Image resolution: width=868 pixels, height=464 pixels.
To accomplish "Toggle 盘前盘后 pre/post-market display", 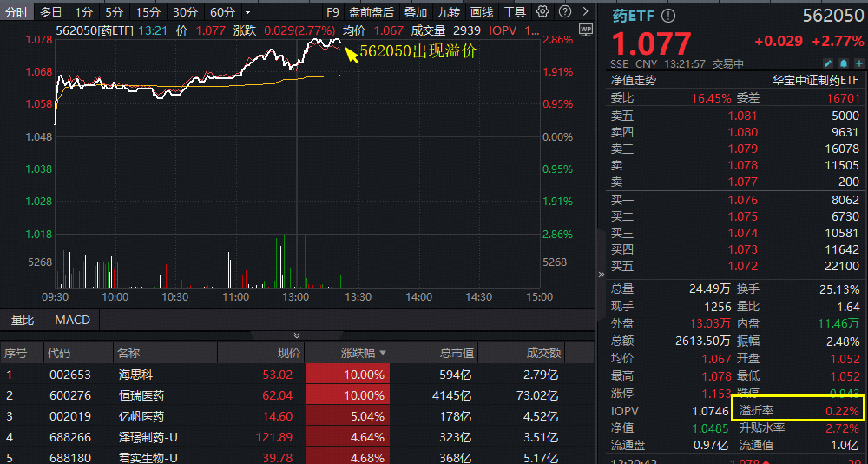I will coord(372,12).
